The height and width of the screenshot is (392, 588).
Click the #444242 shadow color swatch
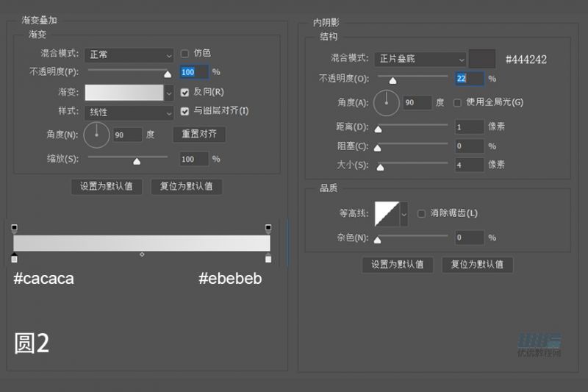[483, 59]
